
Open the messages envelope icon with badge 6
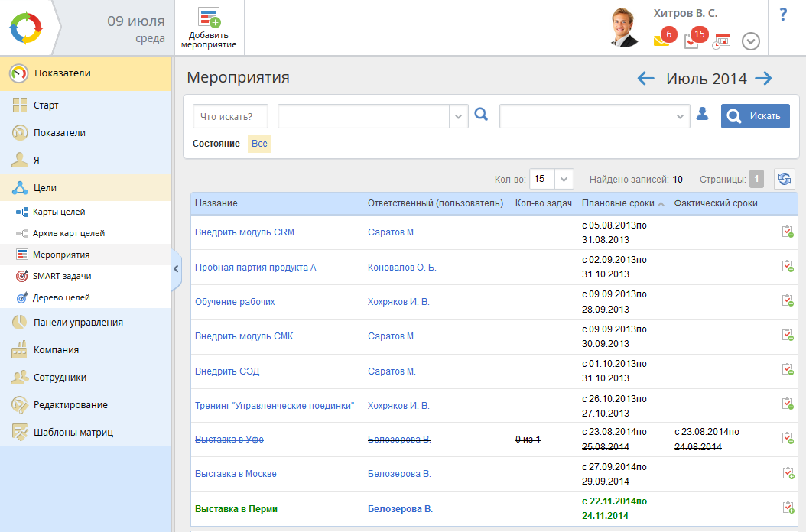pyautogui.click(x=661, y=41)
